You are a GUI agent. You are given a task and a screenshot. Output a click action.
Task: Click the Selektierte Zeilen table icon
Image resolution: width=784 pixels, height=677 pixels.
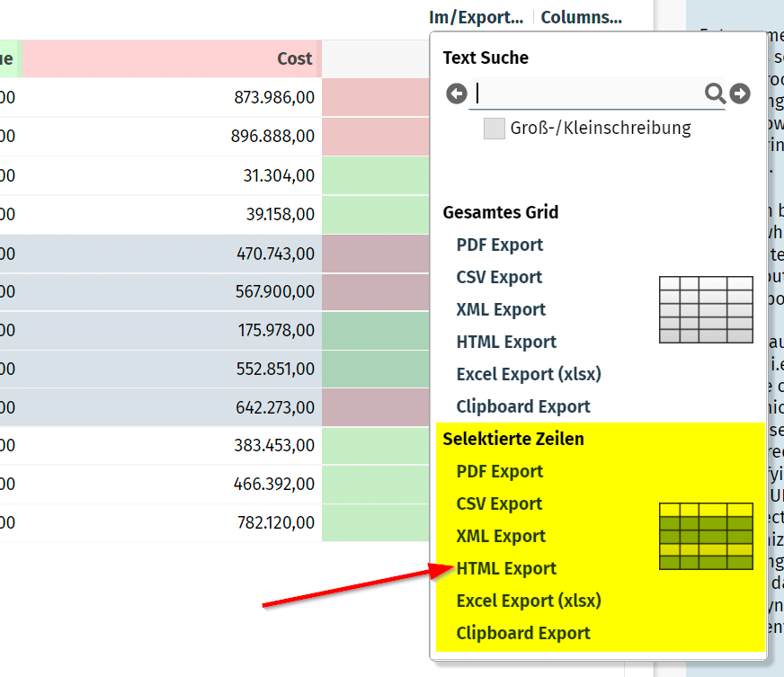tap(706, 536)
